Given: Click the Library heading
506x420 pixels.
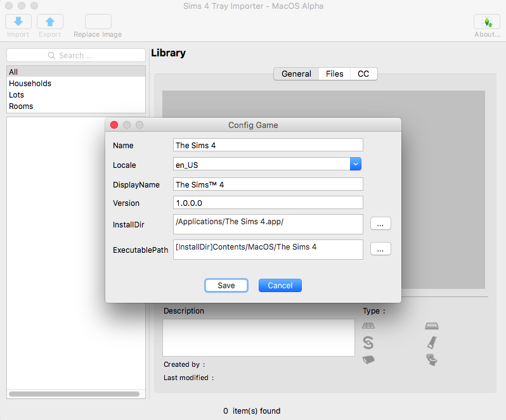Looking at the screenshot, I should click(169, 53).
